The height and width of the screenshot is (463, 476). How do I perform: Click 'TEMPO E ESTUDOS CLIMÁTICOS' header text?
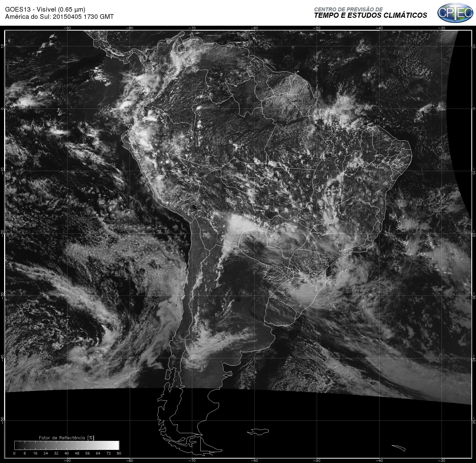click(370, 15)
